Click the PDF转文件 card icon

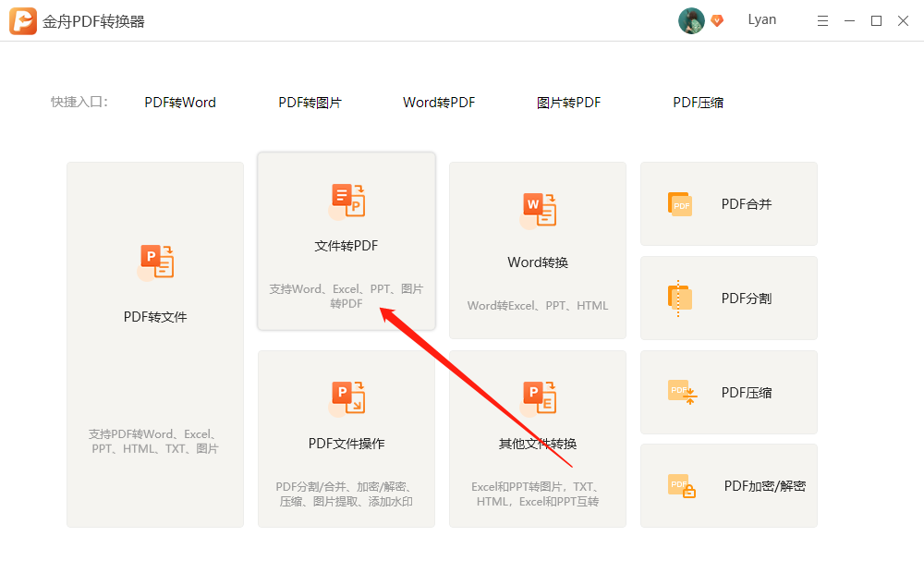[x=155, y=262]
